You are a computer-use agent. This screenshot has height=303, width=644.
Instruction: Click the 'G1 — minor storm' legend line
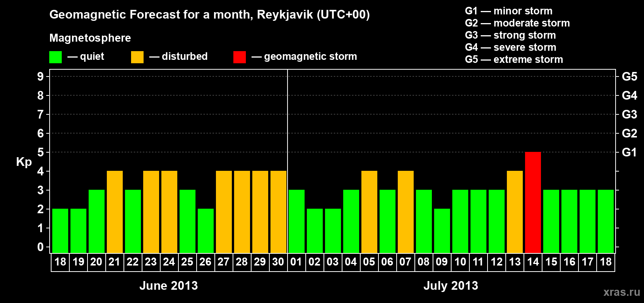509,11
